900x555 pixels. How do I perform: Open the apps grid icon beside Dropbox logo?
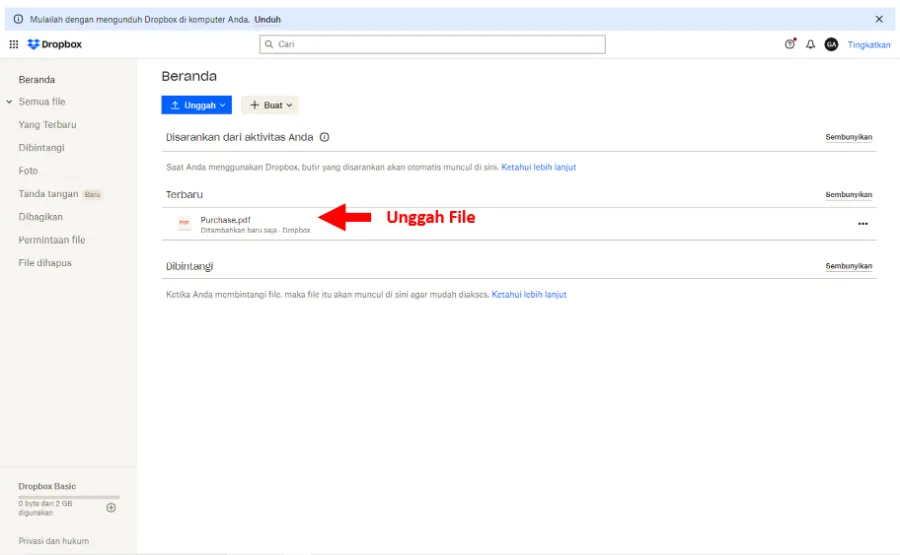coord(14,44)
